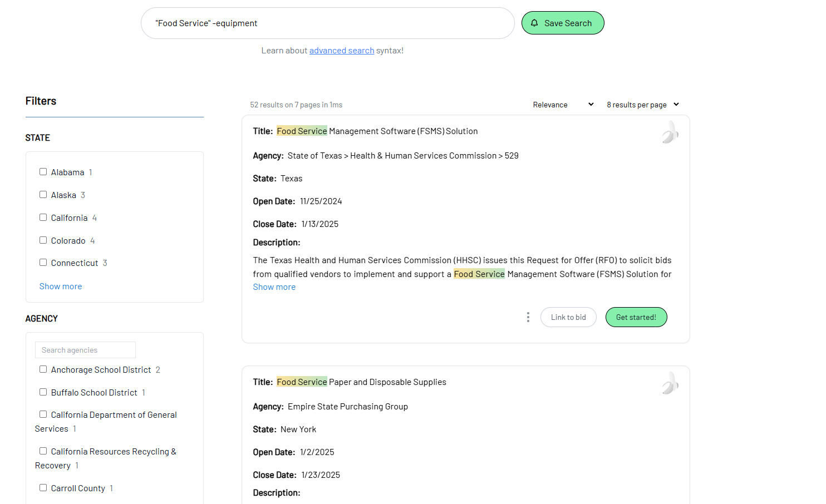
Task: Click the close date 1/13/2025
Action: click(x=320, y=224)
